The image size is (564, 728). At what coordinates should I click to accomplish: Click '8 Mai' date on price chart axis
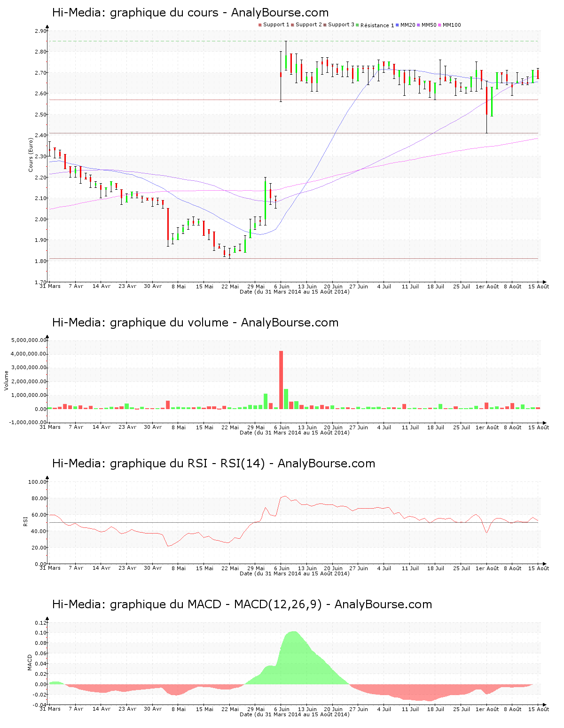[x=179, y=287]
